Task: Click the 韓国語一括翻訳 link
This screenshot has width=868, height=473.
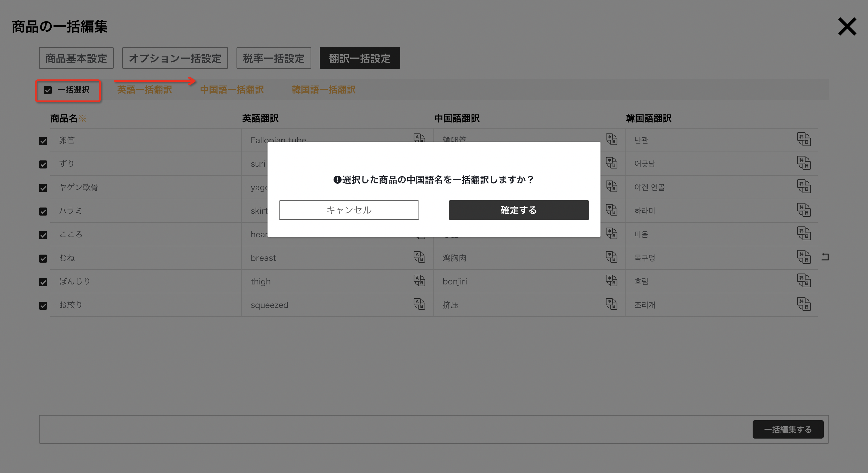Action: coord(323,90)
